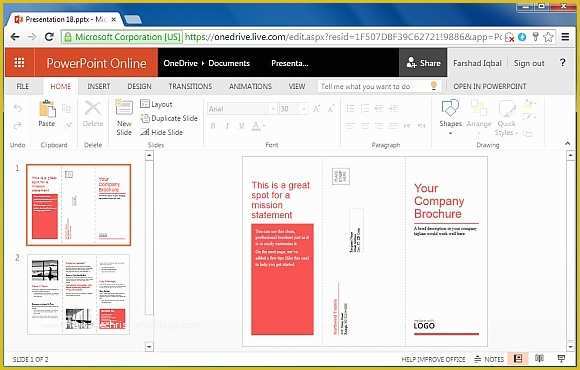The height and width of the screenshot is (370, 580).
Task: Start slide show from status bar icon
Action: tap(561, 358)
